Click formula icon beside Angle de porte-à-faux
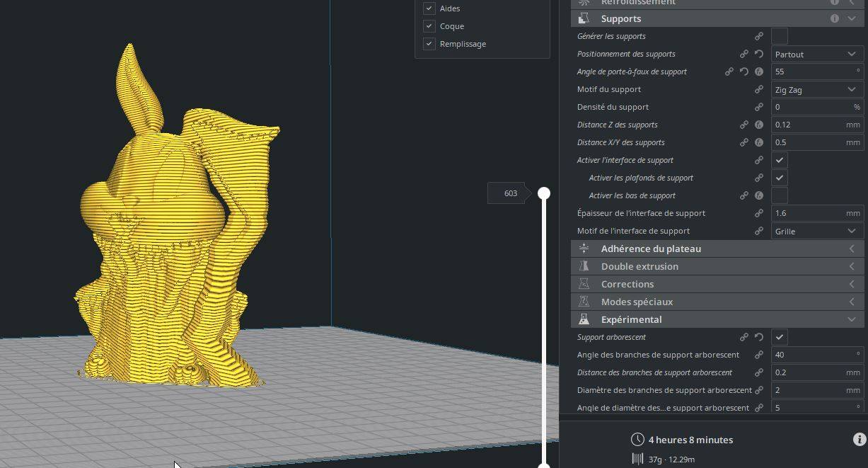 759,72
